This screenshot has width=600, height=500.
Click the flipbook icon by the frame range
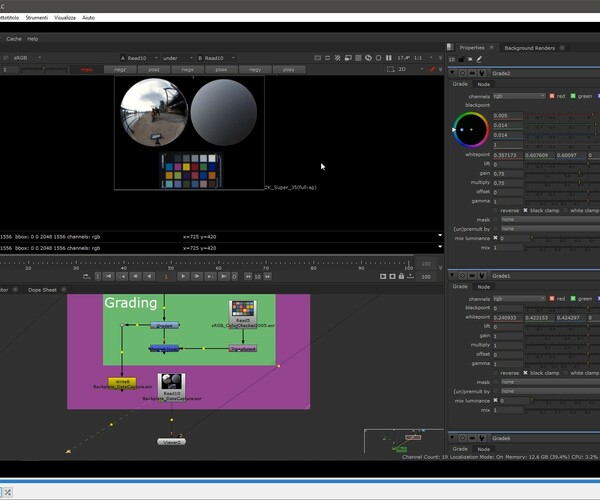click(383, 276)
